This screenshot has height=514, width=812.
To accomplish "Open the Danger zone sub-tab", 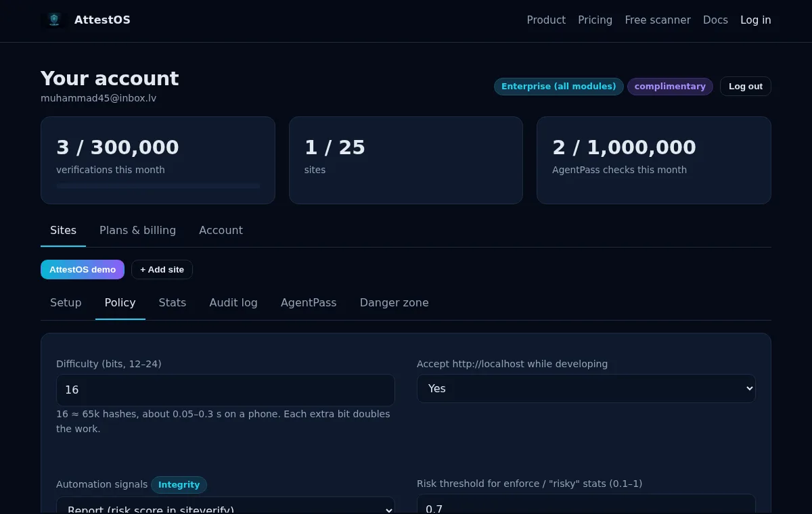I will click(x=394, y=303).
